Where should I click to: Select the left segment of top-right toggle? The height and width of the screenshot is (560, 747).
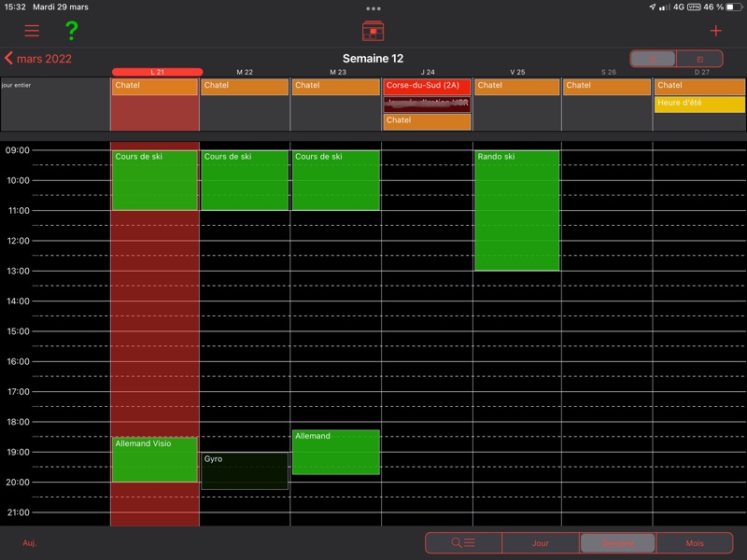point(654,59)
